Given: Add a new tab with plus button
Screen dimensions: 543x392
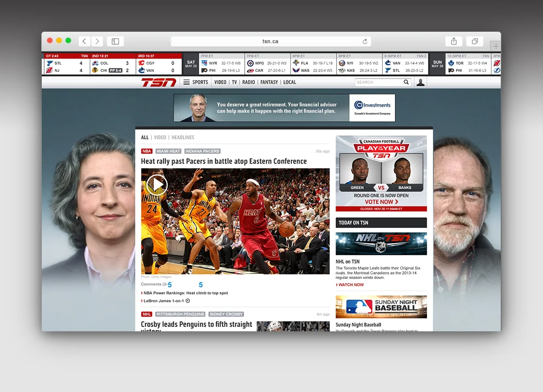Looking at the screenshot, I should tap(495, 46).
